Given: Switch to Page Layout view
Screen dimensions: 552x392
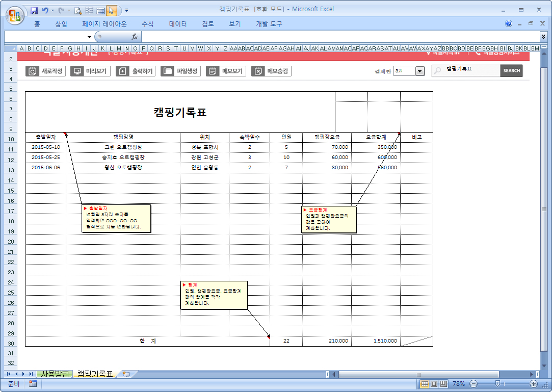Looking at the screenshot, I should pos(434,384).
